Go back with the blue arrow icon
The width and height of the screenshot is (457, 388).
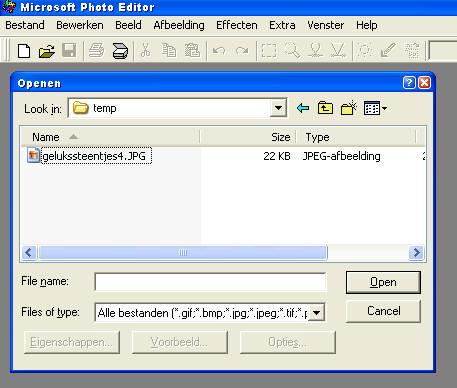(x=303, y=108)
